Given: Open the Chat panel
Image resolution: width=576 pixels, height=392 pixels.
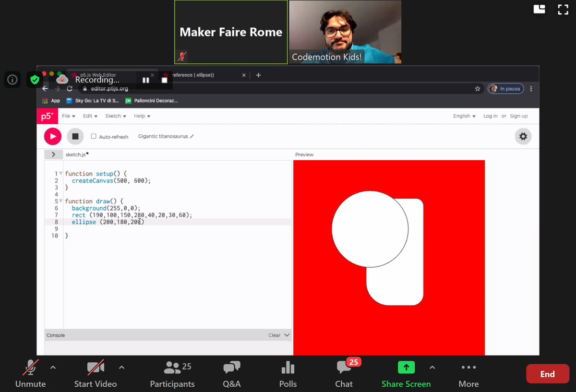Looking at the screenshot, I should 344,374.
